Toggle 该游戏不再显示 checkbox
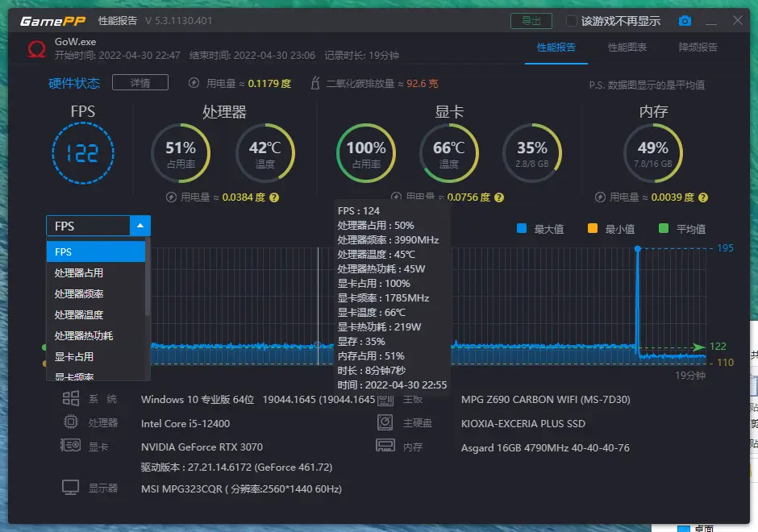The height and width of the screenshot is (532, 758). (571, 21)
